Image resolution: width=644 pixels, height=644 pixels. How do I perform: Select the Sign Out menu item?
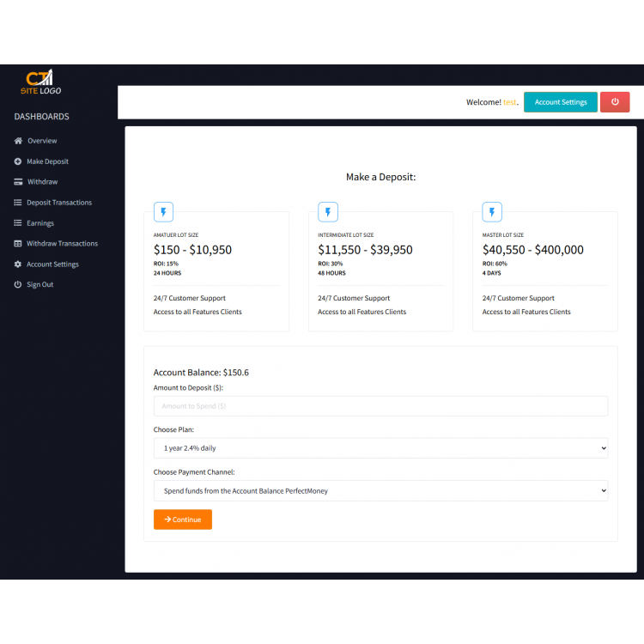pyautogui.click(x=39, y=285)
